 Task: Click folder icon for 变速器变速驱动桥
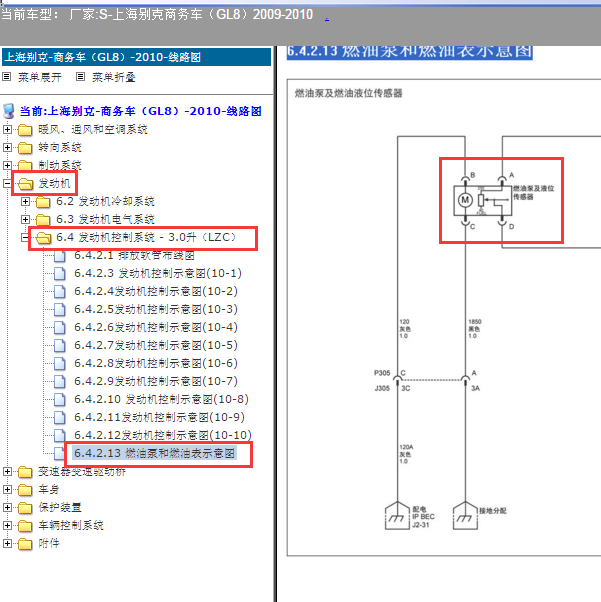tap(25, 472)
